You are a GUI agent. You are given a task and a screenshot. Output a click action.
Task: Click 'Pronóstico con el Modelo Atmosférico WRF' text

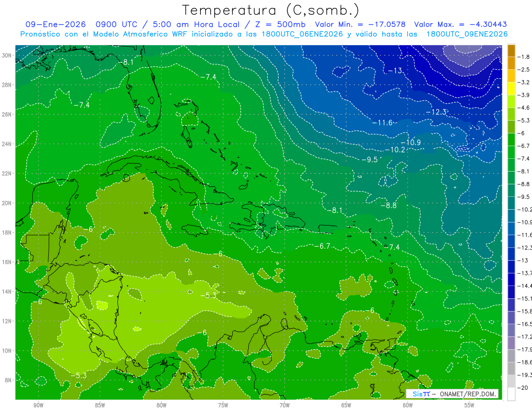coord(104,34)
